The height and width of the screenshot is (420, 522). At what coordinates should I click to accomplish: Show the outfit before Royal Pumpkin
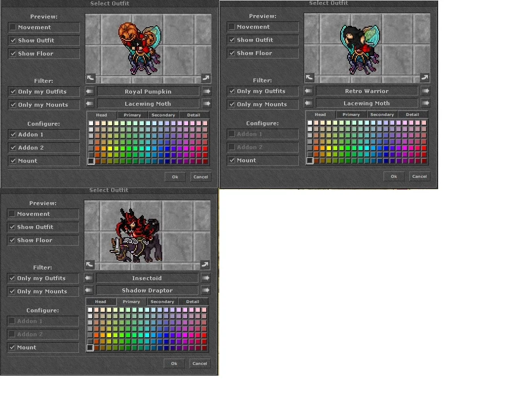pos(90,91)
